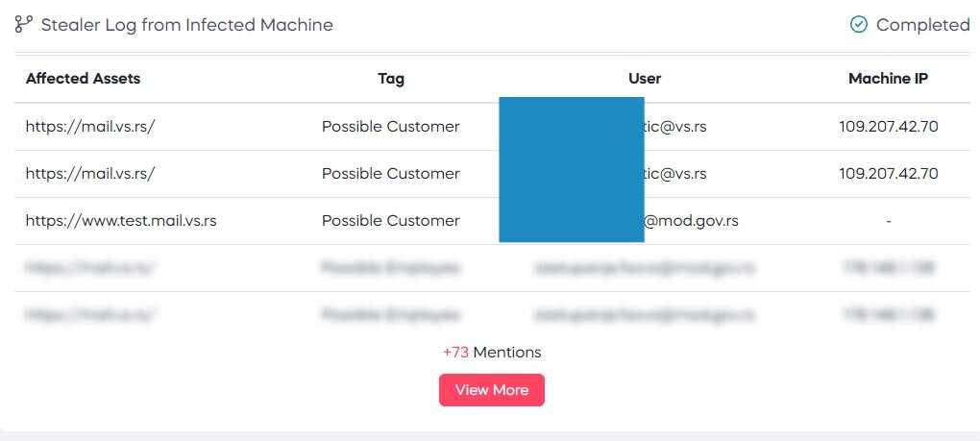Viewport: 980px width, 441px height.
Task: Click the Stealer Log from Infected Machine title
Action: point(187,25)
